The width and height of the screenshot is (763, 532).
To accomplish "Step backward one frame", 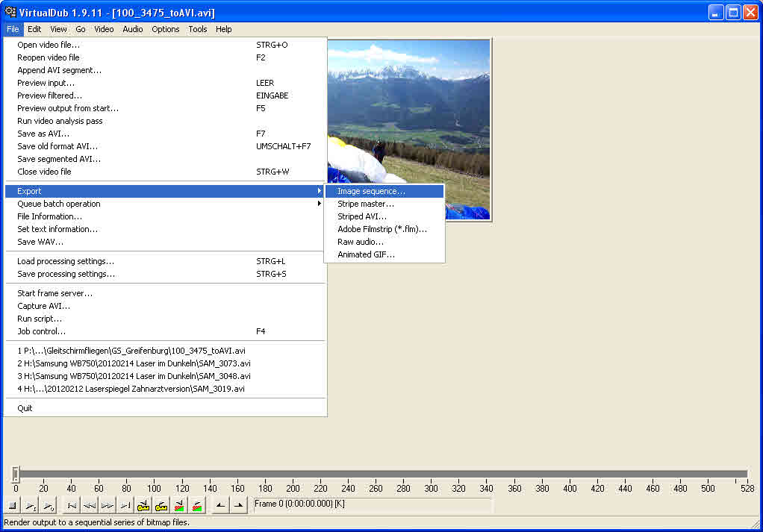I will coord(90,506).
